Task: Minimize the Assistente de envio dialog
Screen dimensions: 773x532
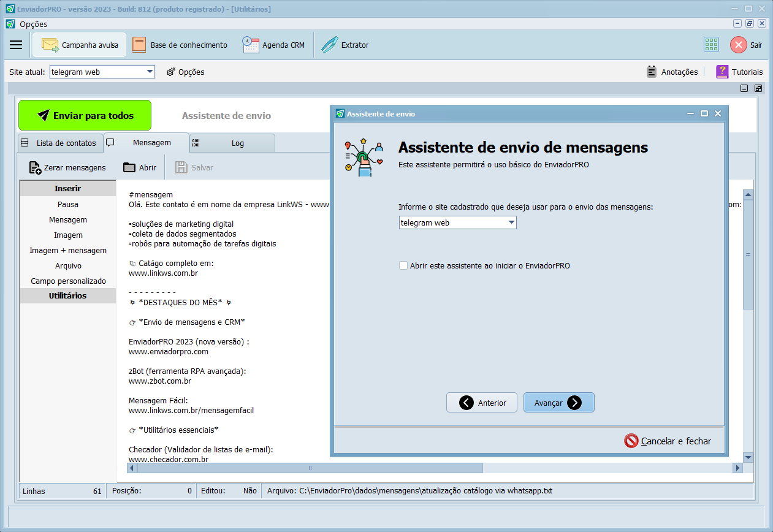Action: [691, 113]
